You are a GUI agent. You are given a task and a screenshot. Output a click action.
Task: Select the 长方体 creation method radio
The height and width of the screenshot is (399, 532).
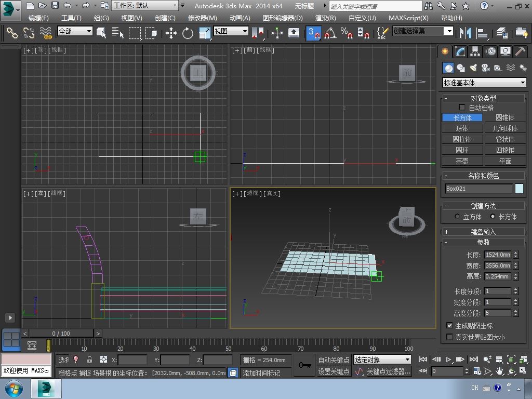(493, 217)
